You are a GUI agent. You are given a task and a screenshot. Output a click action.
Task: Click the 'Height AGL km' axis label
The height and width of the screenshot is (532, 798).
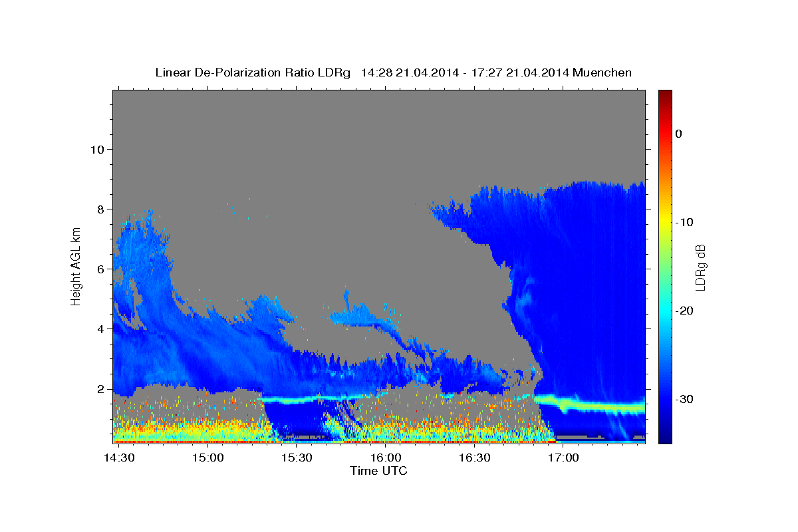click(x=76, y=266)
